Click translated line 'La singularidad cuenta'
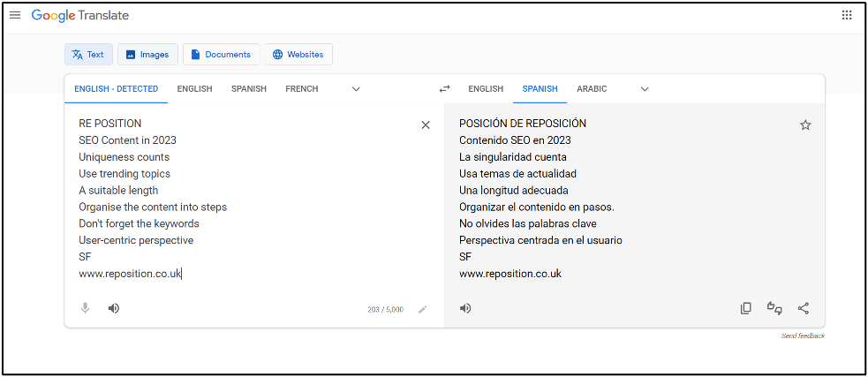Image resolution: width=868 pixels, height=377 pixels. (x=513, y=156)
